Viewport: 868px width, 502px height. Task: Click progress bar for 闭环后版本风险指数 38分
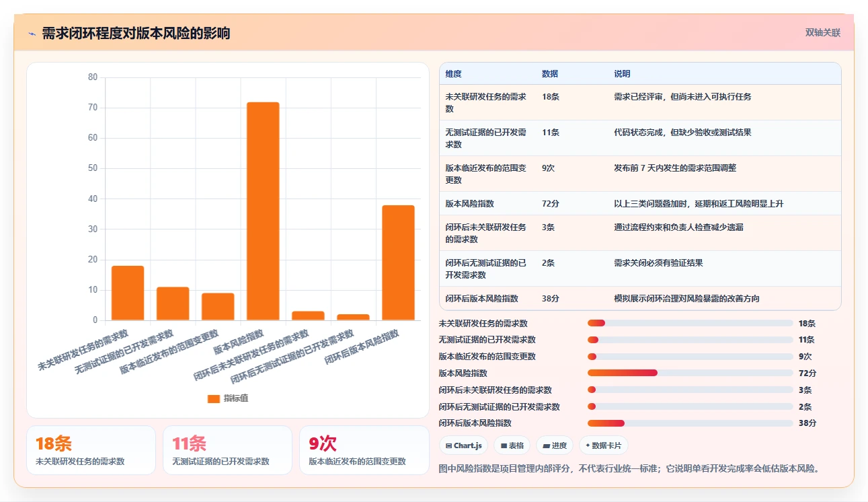click(691, 423)
